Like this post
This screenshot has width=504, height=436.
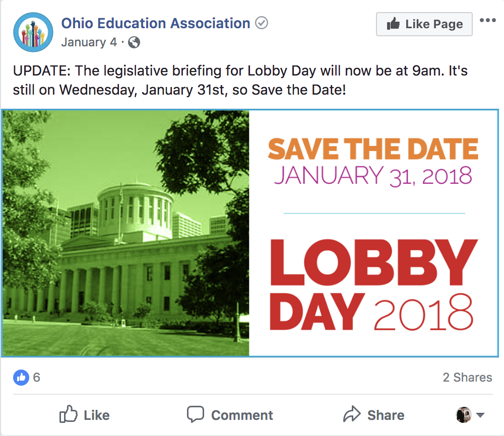pos(85,414)
